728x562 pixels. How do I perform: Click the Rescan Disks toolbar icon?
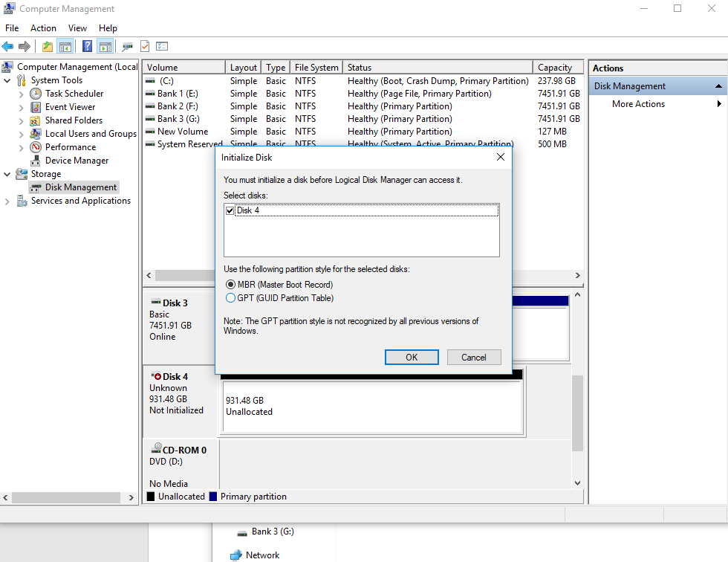(127, 46)
